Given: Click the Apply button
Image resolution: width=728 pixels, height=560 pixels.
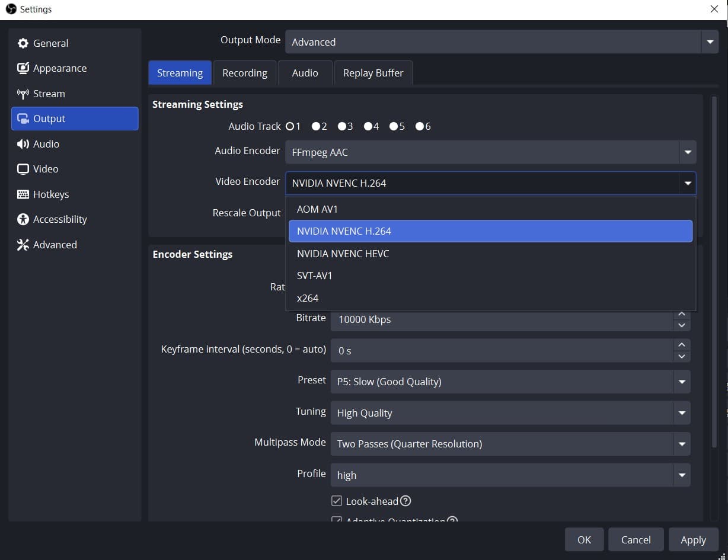Looking at the screenshot, I should [x=693, y=539].
